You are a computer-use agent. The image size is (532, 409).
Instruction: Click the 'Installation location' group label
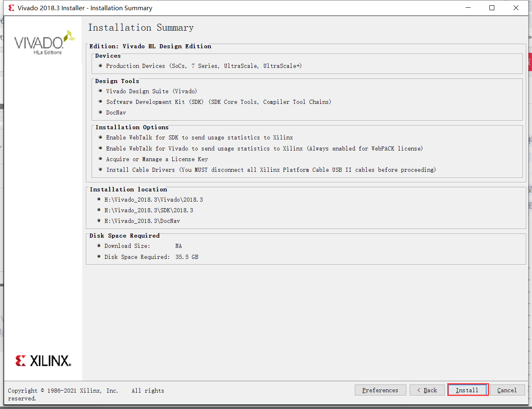coord(128,189)
